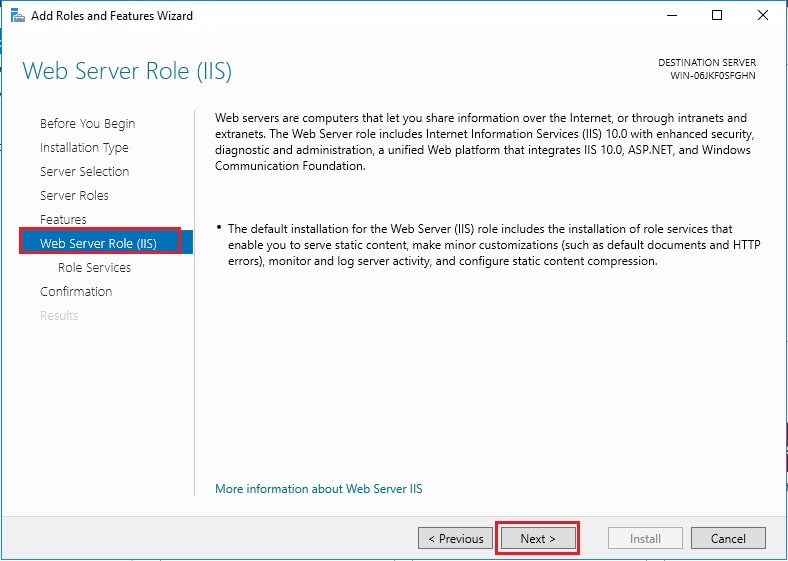This screenshot has width=788, height=561.
Task: Go to the Before You Begin step
Action: point(87,124)
